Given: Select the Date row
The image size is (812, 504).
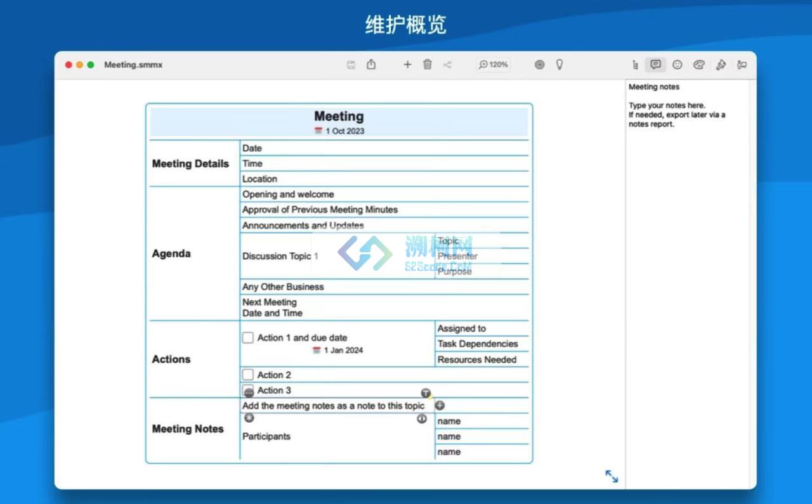Looking at the screenshot, I should pyautogui.click(x=384, y=148).
